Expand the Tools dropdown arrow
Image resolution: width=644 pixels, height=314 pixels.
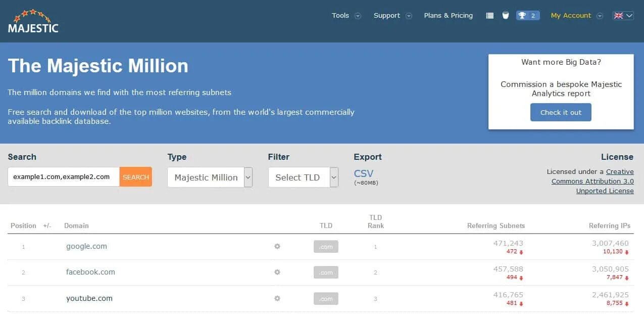[358, 16]
